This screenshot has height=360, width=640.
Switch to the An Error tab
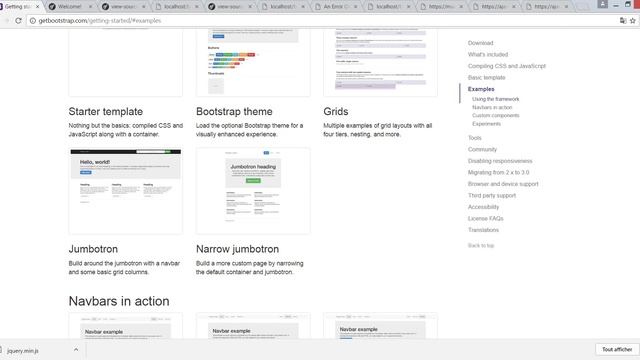[x=336, y=7]
